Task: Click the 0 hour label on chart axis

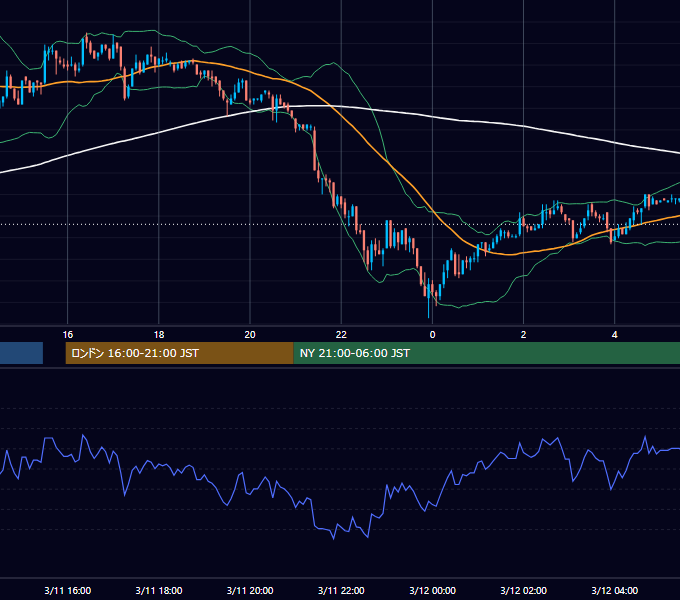Action: tap(432, 335)
